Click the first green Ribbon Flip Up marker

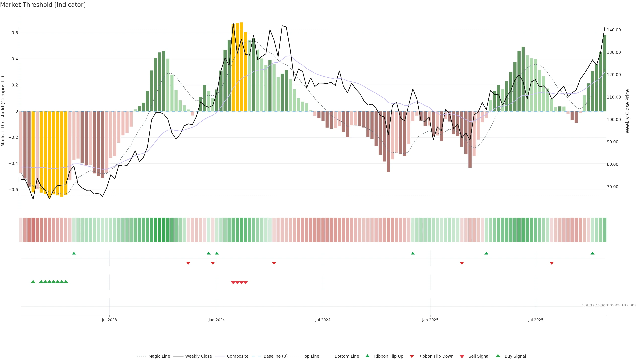(x=74, y=253)
